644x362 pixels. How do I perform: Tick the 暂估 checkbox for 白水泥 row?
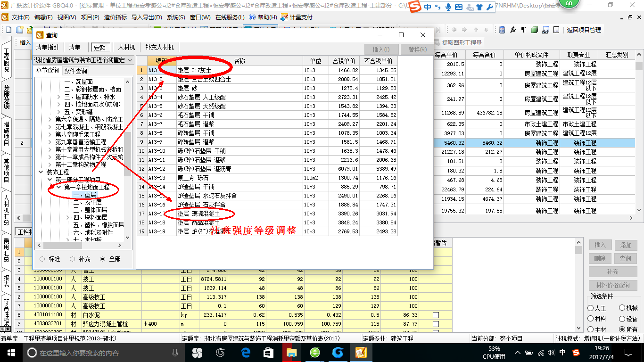click(x=436, y=315)
